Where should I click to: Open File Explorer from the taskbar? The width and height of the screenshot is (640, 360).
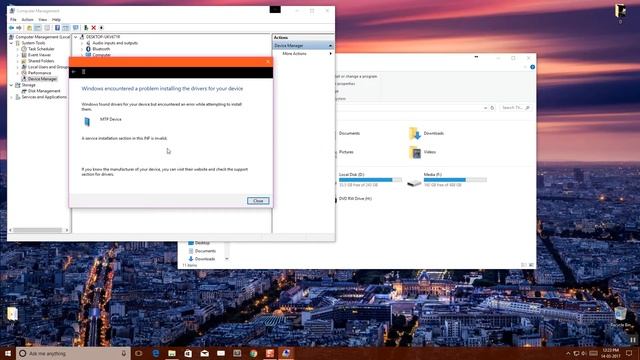[172, 353]
